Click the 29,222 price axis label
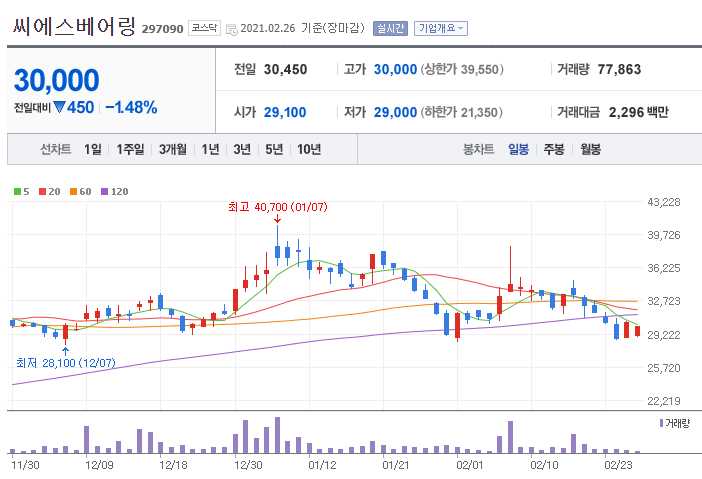Image resolution: width=702 pixels, height=479 pixels. pos(663,335)
